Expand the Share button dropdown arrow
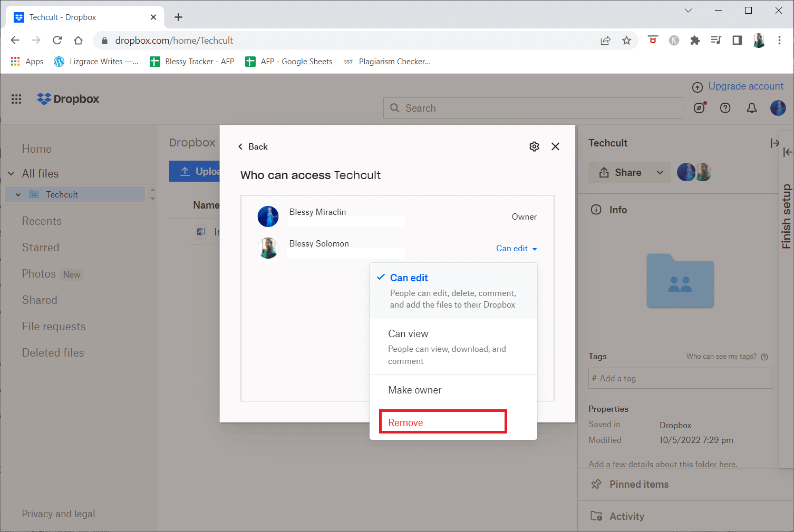The height and width of the screenshot is (532, 794). (660, 172)
